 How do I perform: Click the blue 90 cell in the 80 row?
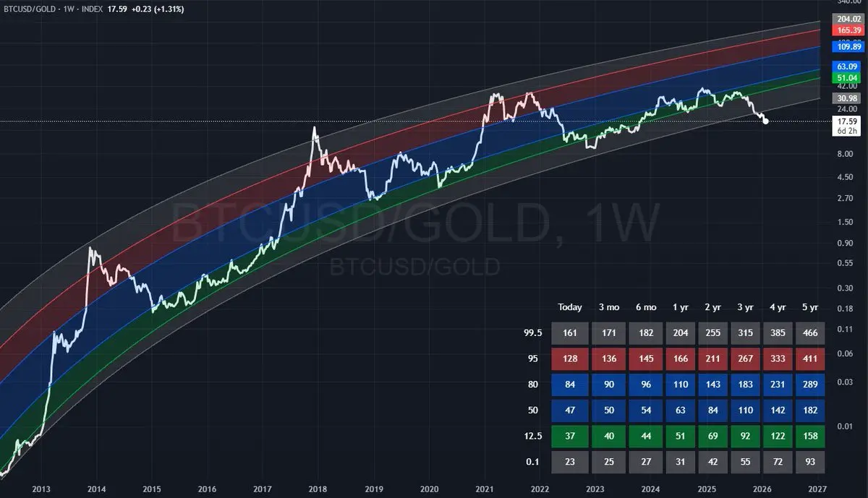[608, 385]
